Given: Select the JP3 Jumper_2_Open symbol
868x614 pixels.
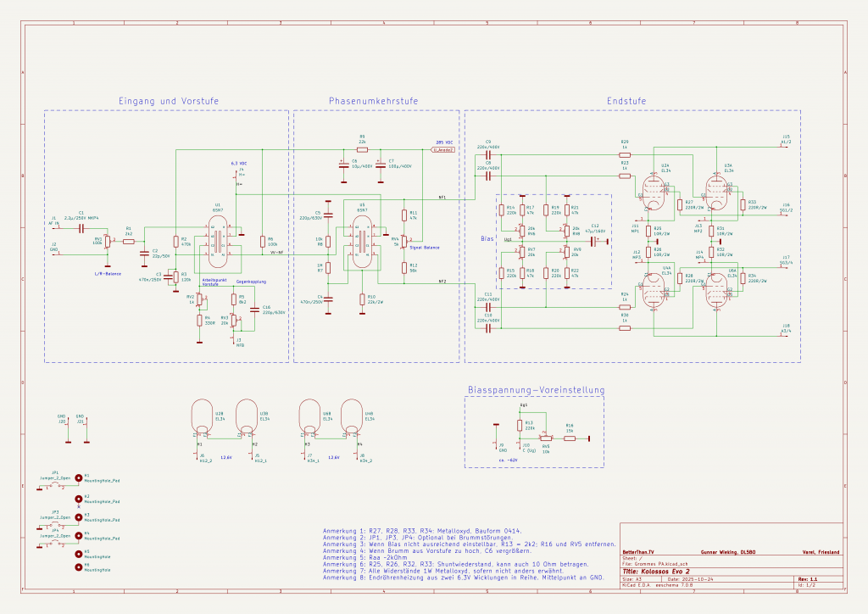Looking at the screenshot, I should (x=55, y=526).
